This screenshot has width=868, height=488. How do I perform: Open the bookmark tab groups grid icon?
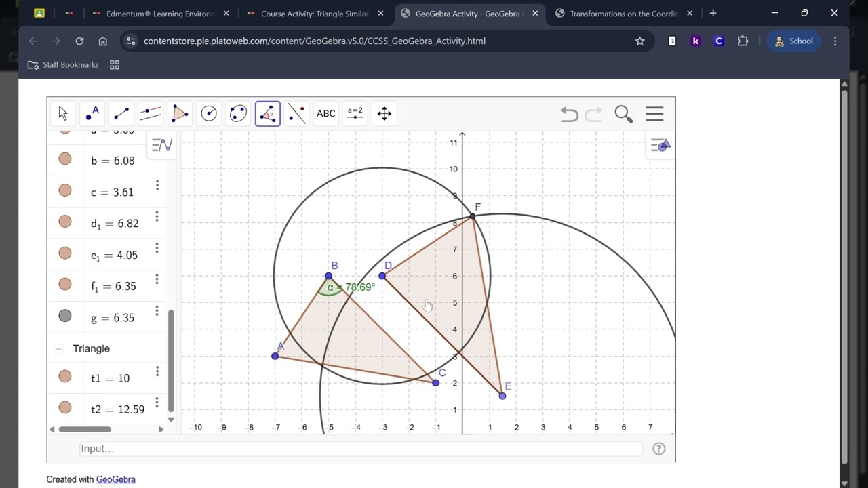[115, 65]
